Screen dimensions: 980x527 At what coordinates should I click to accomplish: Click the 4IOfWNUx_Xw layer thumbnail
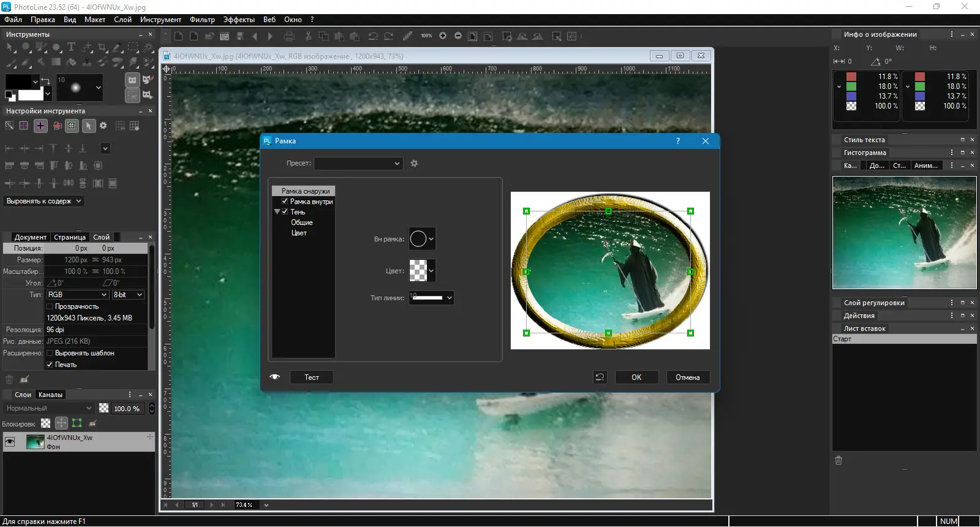click(x=35, y=442)
